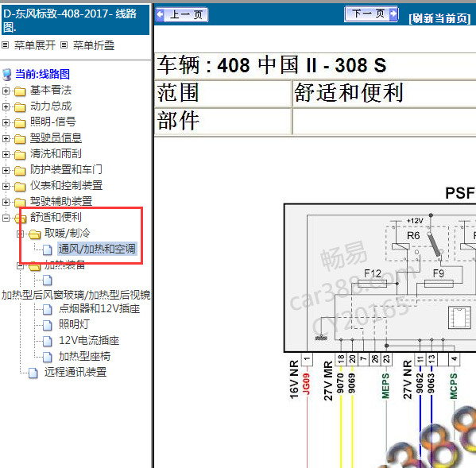Screen dimensions: 476x468
Task: Click the 驾驶辅助装置 folder icon
Action: point(20,202)
